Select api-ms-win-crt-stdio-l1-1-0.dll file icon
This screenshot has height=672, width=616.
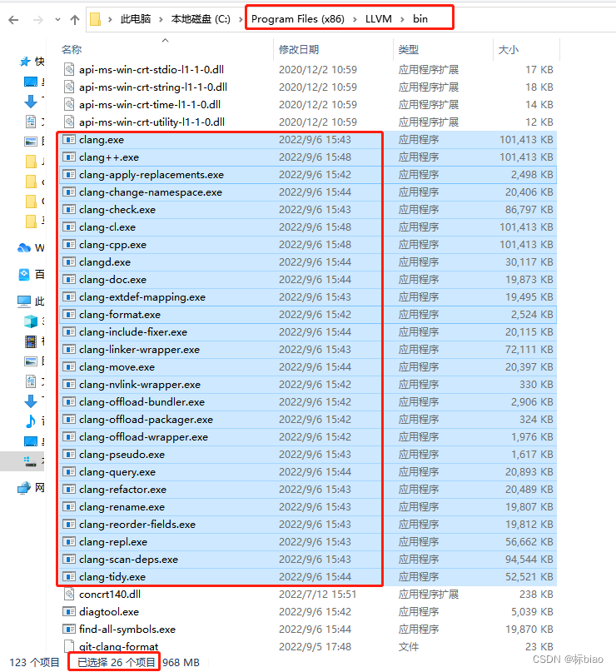[69, 69]
